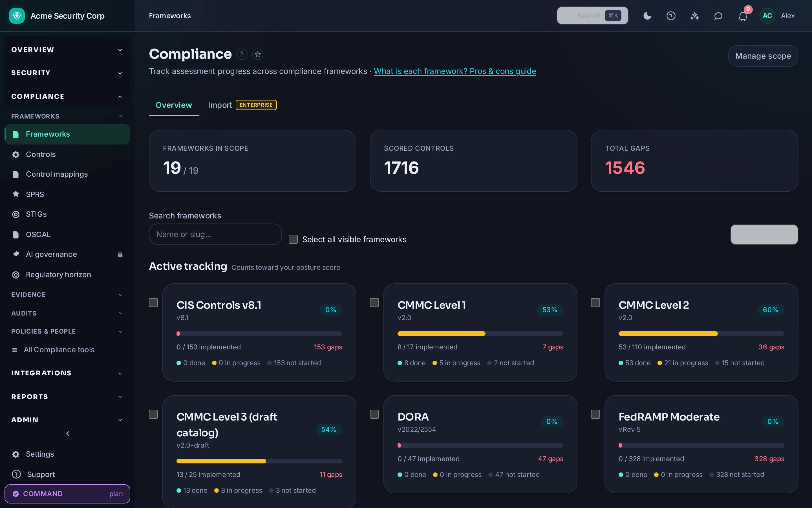Open STIGs in the sidebar
The image size is (812, 508).
67,214
